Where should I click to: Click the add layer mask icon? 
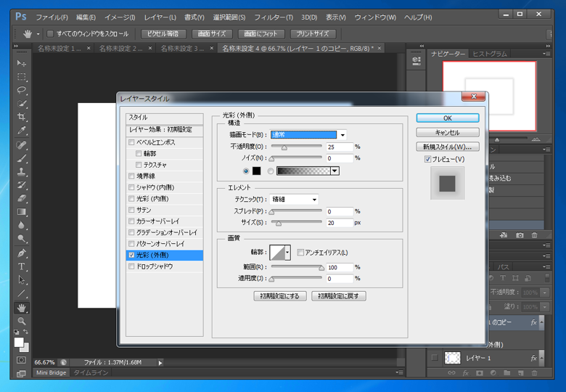(x=480, y=373)
